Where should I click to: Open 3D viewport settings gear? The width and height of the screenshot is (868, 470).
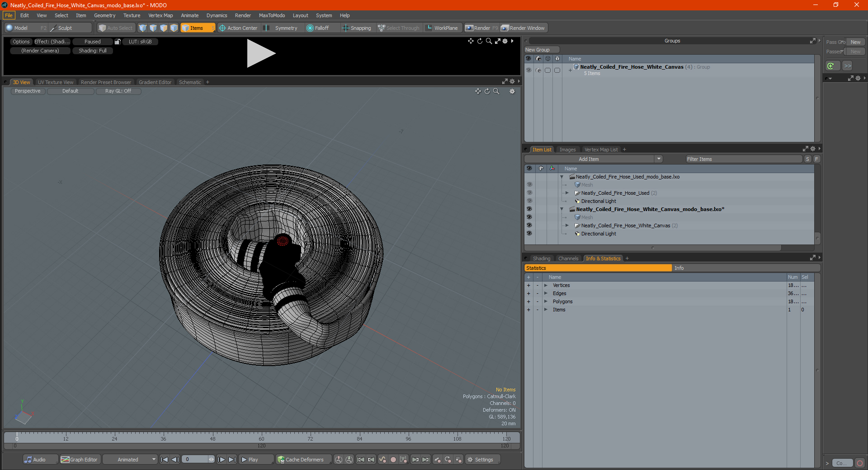click(512, 91)
